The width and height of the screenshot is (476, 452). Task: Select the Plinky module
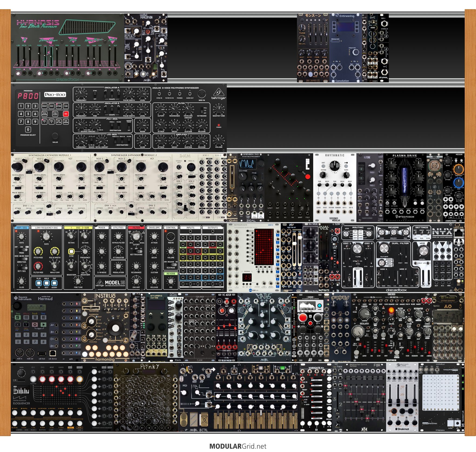pyautogui.click(x=146, y=397)
